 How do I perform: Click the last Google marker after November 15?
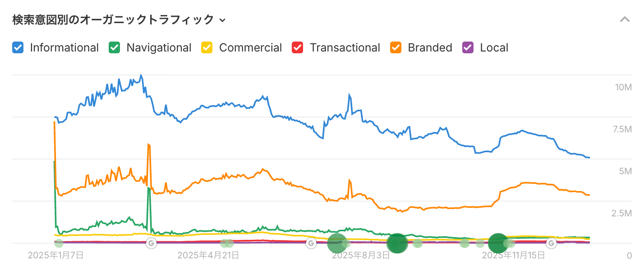click(x=551, y=243)
